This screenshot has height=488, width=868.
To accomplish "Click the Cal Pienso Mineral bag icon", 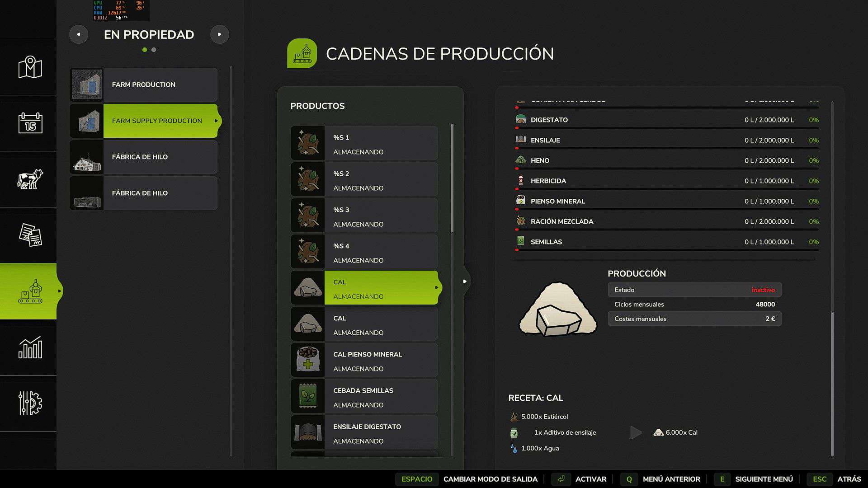I will tap(308, 360).
